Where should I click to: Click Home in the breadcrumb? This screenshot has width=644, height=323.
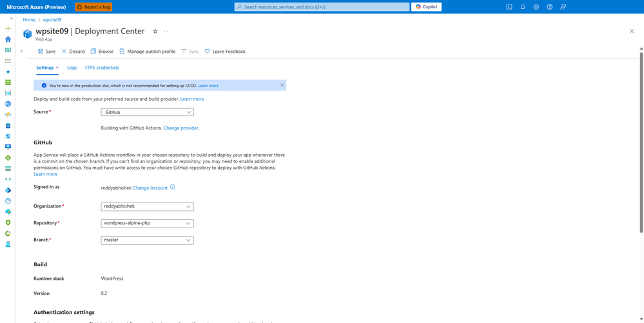pyautogui.click(x=29, y=20)
